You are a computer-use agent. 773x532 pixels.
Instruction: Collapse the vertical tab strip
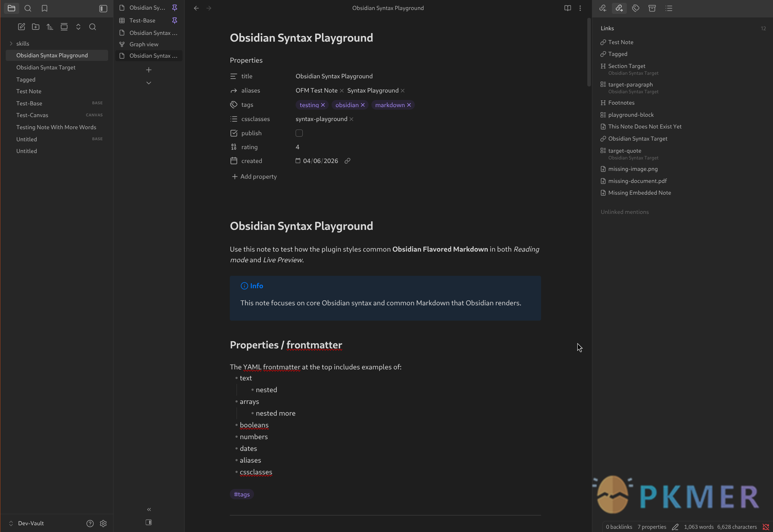click(x=149, y=509)
